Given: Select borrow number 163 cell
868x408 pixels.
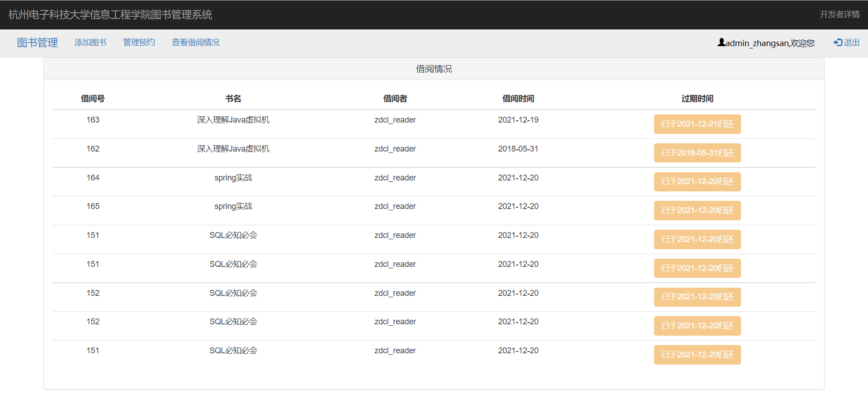Looking at the screenshot, I should pyautogui.click(x=93, y=120).
